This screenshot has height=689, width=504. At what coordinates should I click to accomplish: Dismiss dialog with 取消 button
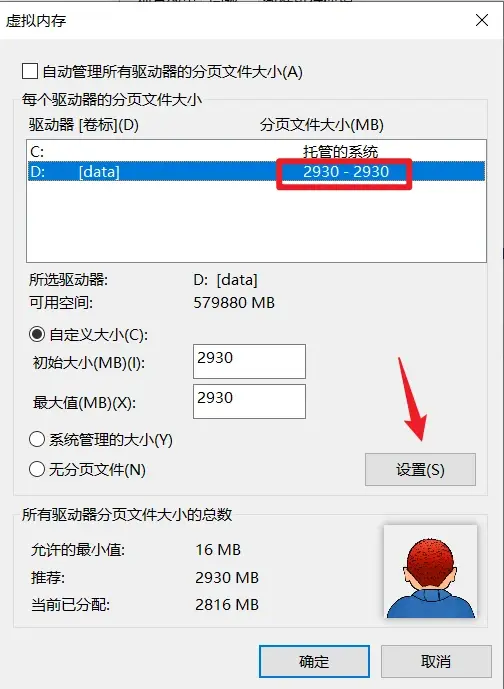point(436,661)
